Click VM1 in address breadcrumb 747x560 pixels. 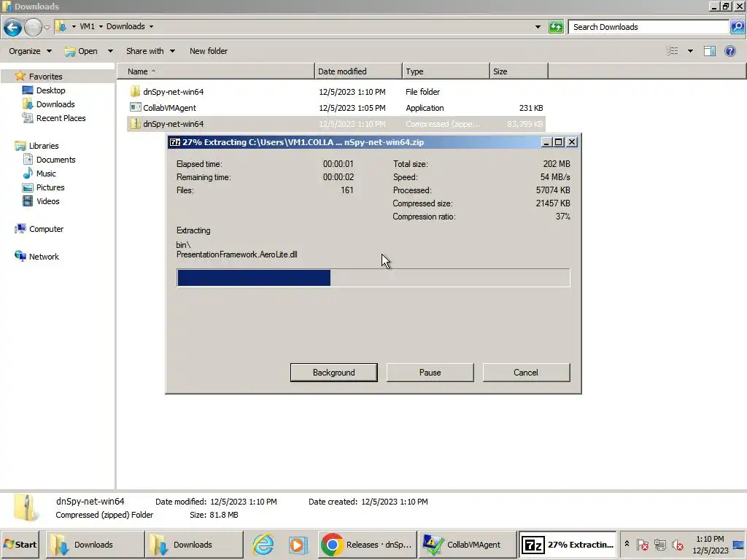pyautogui.click(x=88, y=26)
